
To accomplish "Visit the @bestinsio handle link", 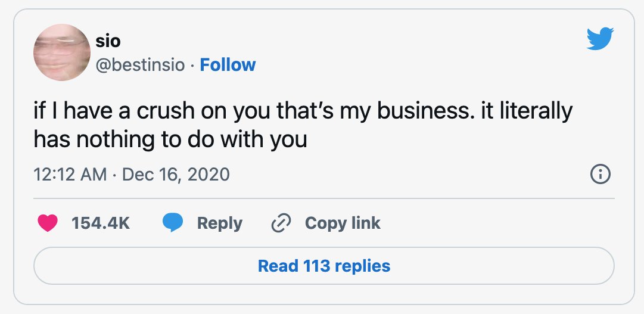I will [x=140, y=65].
